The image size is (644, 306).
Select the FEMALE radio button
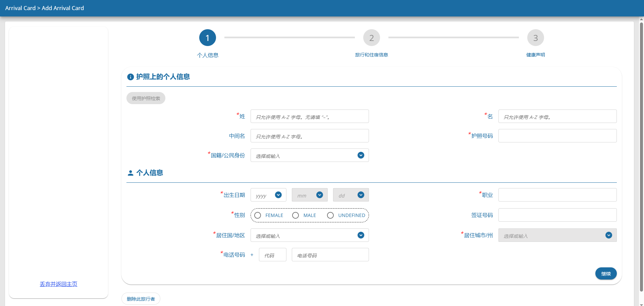click(258, 215)
